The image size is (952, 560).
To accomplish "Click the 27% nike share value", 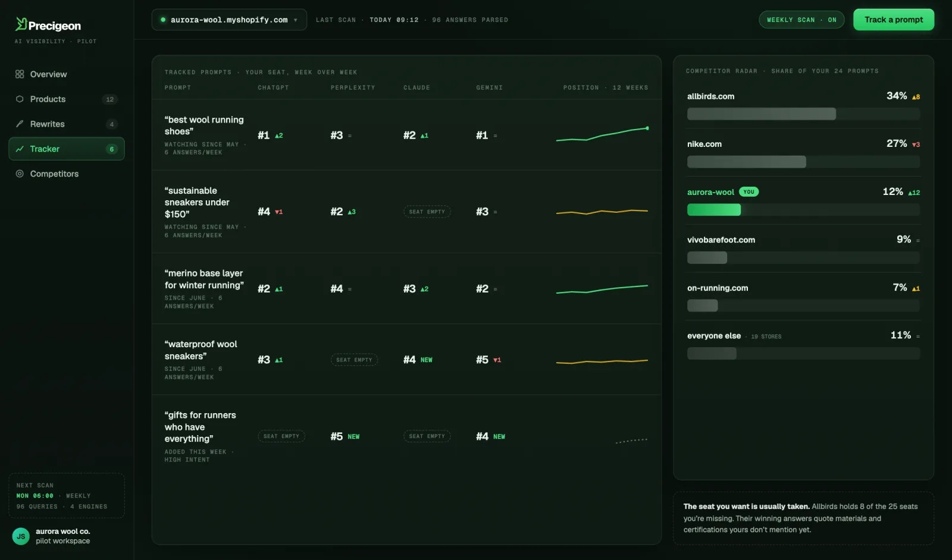I will pyautogui.click(x=897, y=143).
